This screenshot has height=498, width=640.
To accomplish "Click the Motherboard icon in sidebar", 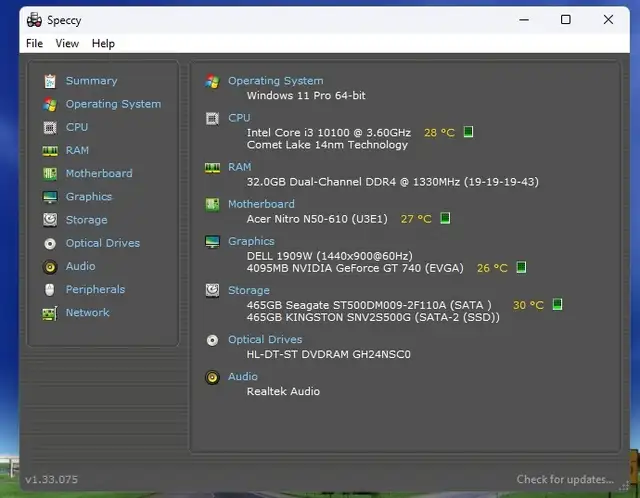I will [50, 174].
